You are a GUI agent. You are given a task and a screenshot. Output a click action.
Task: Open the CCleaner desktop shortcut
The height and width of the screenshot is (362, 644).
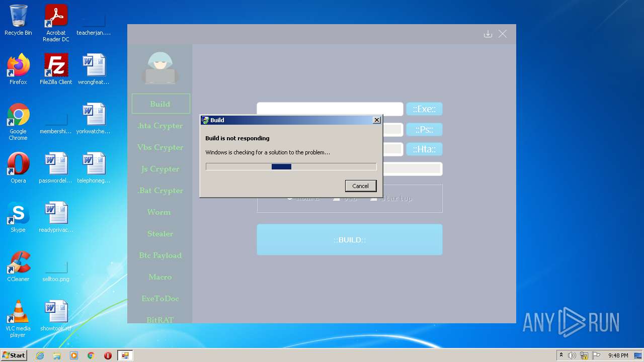point(18,266)
